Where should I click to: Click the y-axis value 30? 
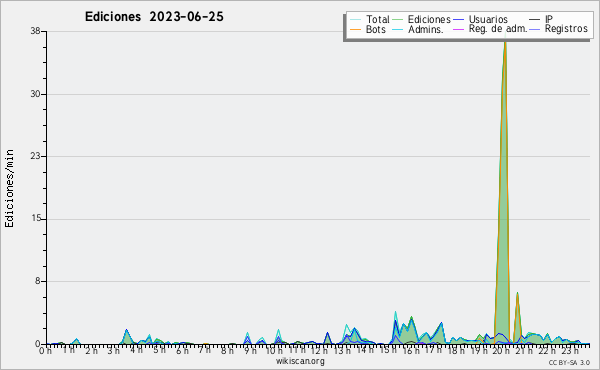tap(36, 94)
